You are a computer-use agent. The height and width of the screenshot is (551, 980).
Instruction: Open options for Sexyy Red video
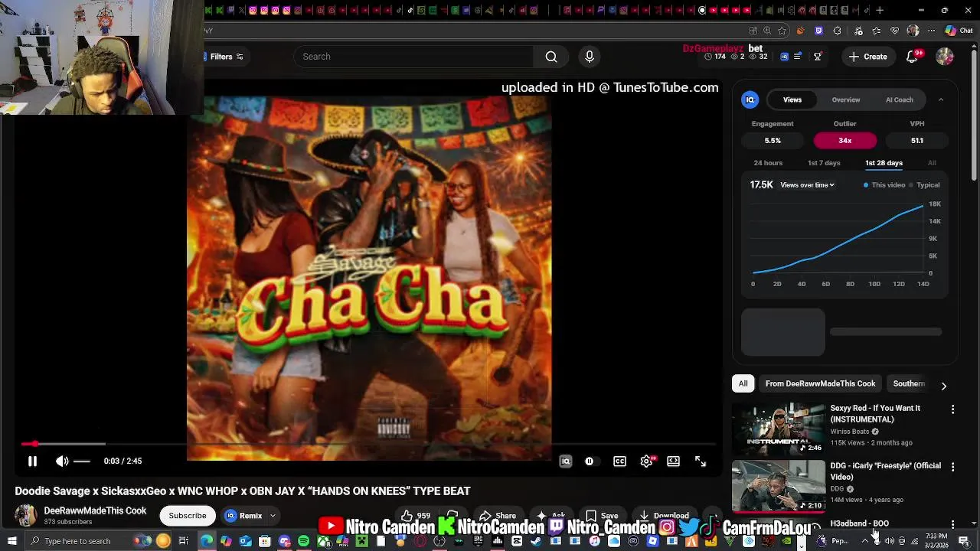point(952,410)
